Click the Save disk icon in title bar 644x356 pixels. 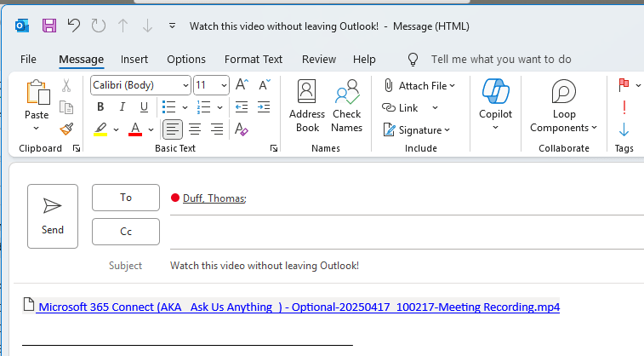pyautogui.click(x=49, y=26)
